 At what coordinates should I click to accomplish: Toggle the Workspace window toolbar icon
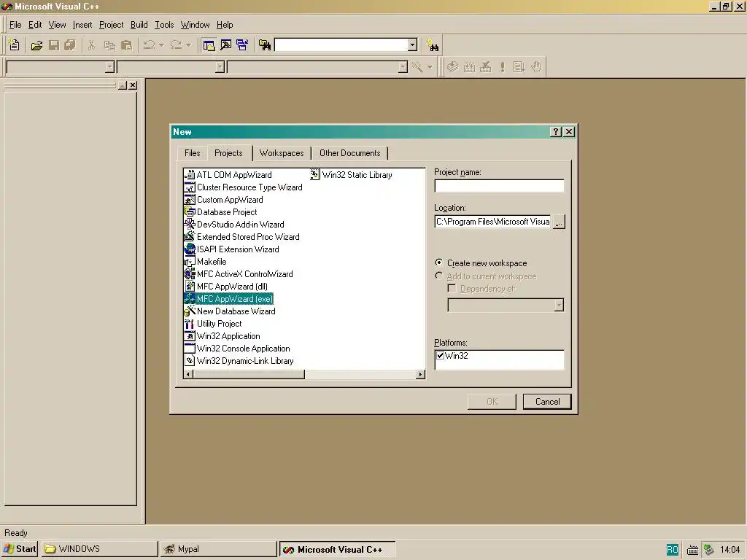click(x=209, y=45)
